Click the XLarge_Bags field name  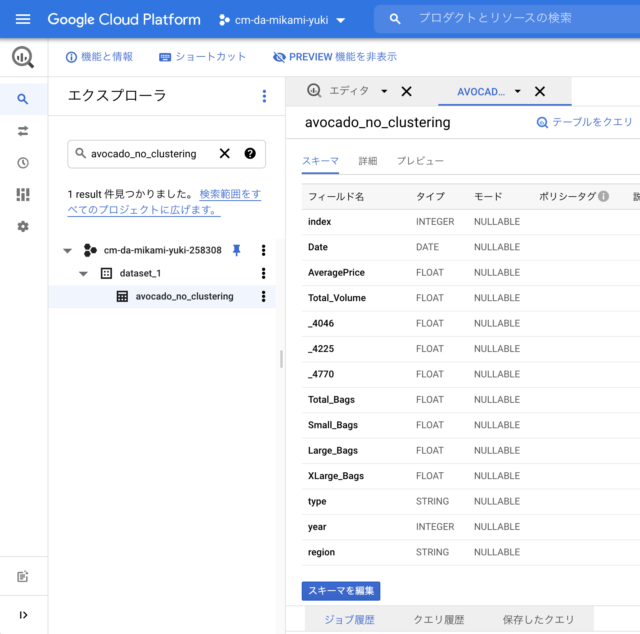[336, 476]
